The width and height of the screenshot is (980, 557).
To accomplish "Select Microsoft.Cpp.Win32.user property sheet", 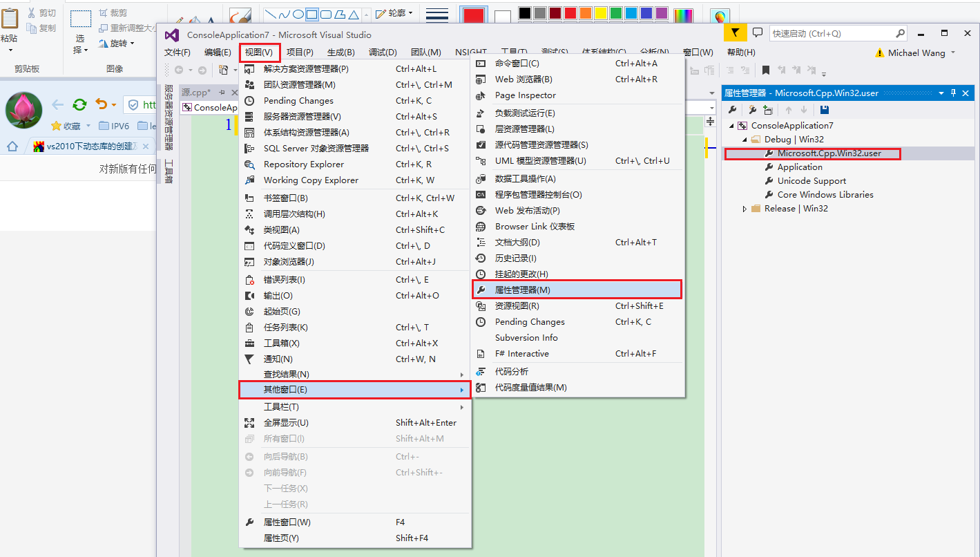I will point(829,153).
